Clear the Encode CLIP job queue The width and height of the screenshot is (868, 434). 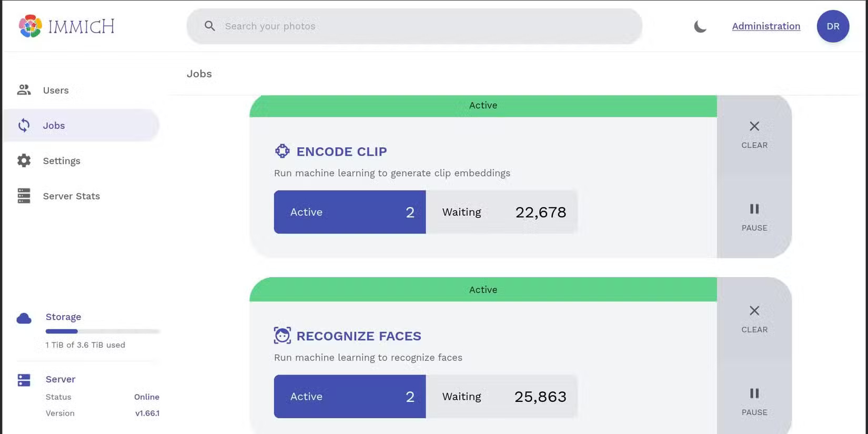pos(754,134)
